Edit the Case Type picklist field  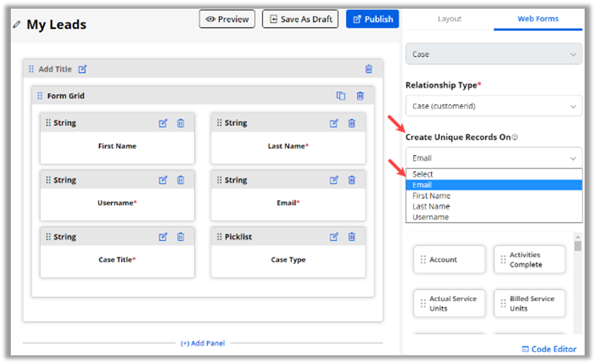point(334,237)
